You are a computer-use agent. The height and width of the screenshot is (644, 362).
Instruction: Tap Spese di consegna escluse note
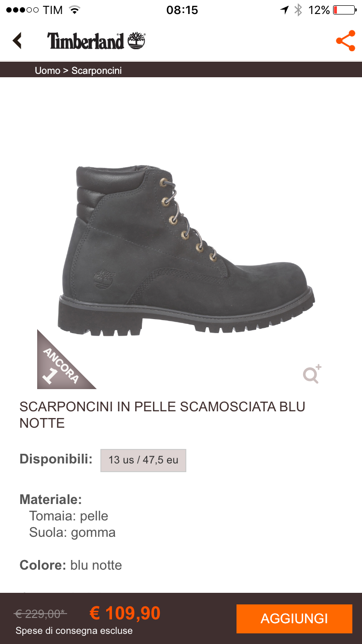[x=74, y=630]
